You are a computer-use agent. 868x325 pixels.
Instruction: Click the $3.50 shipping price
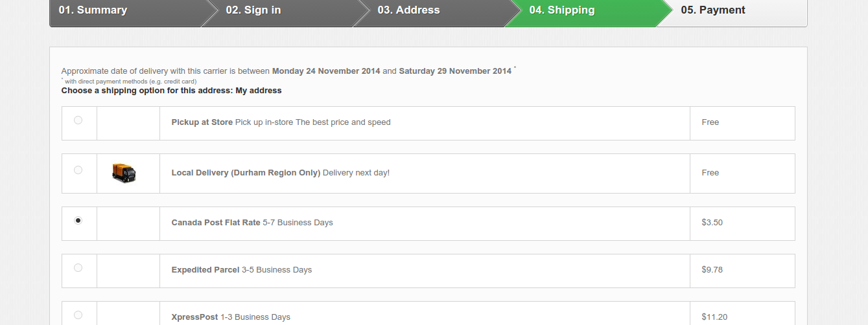tap(712, 223)
